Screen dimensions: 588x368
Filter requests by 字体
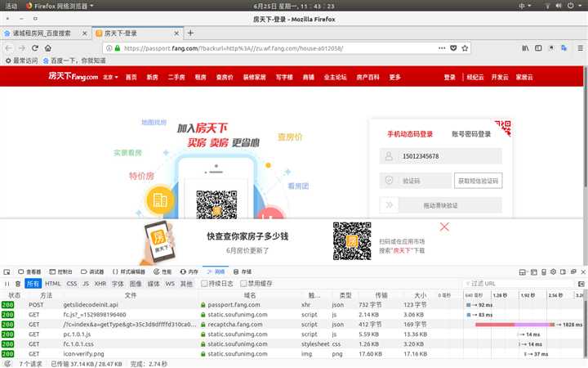click(118, 284)
